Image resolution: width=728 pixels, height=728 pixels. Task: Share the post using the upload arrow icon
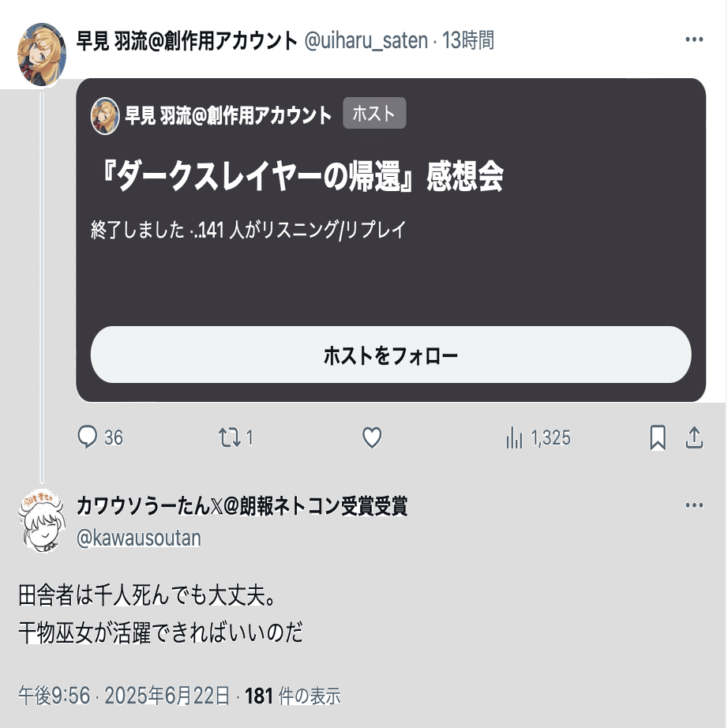tap(694, 437)
